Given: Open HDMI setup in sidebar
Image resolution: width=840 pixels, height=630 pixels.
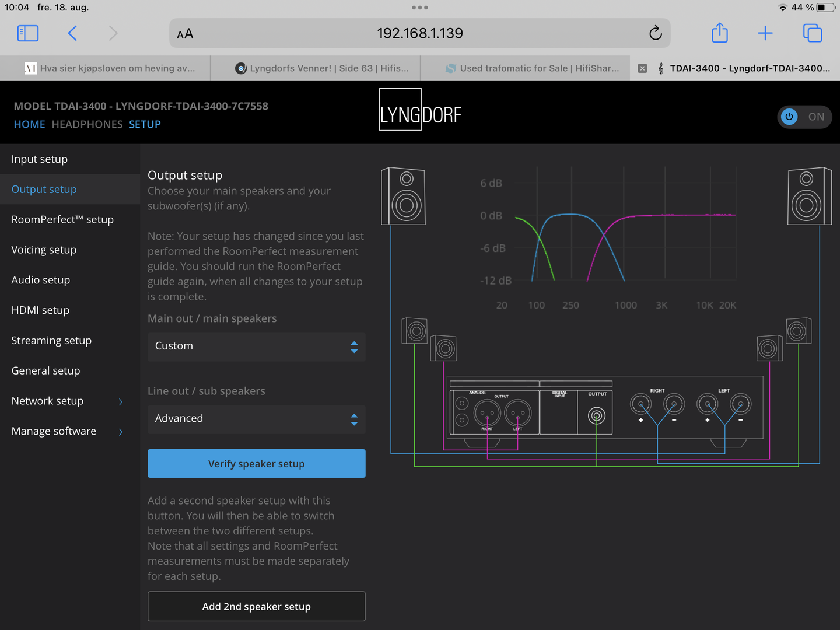Looking at the screenshot, I should point(70,310).
